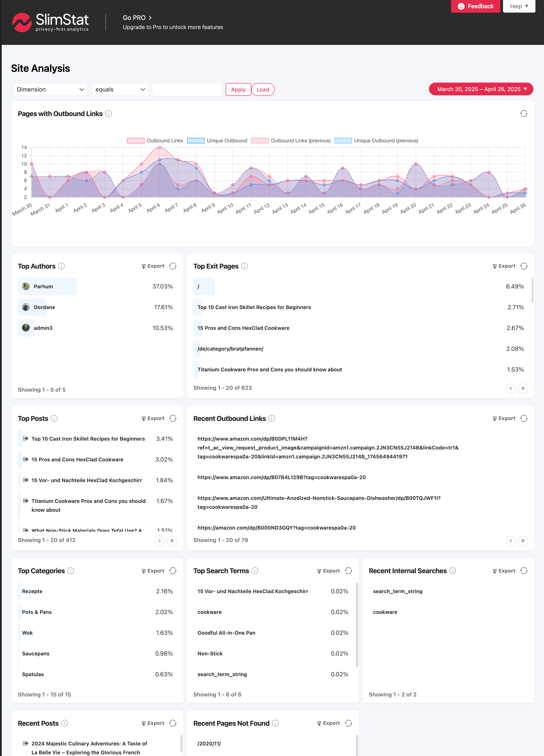The height and width of the screenshot is (756, 544).
Task: Select the Goodful All-in-One Pan search term
Action: (273, 633)
